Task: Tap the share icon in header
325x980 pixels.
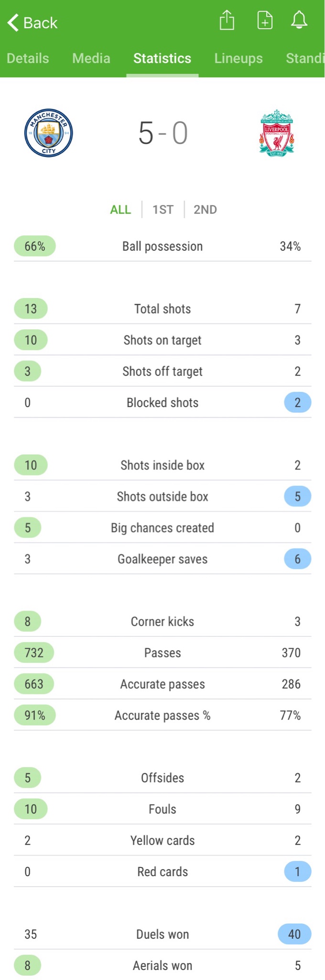Action: tap(227, 21)
